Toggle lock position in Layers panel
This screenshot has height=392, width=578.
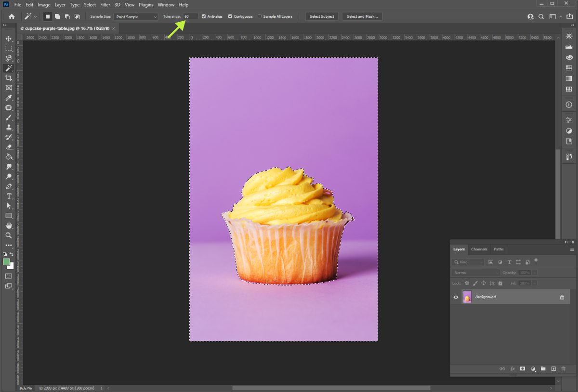click(x=483, y=283)
